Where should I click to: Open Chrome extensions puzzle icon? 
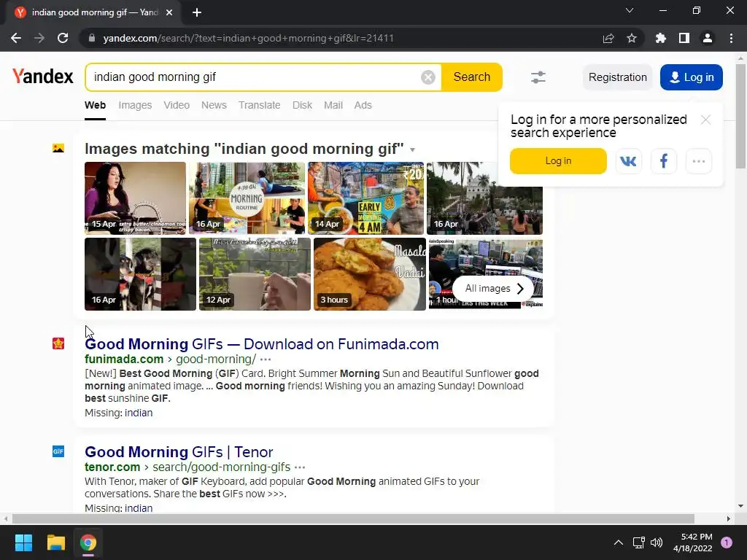click(660, 38)
